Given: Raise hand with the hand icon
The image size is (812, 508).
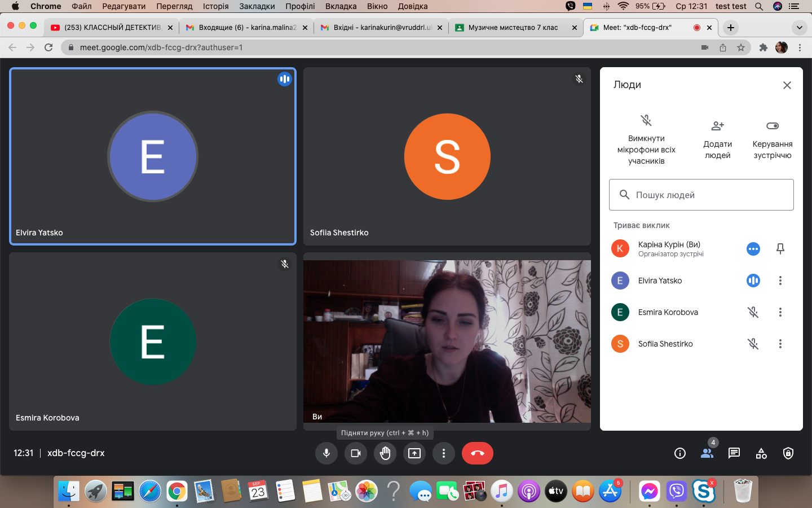Looking at the screenshot, I should coord(385,453).
